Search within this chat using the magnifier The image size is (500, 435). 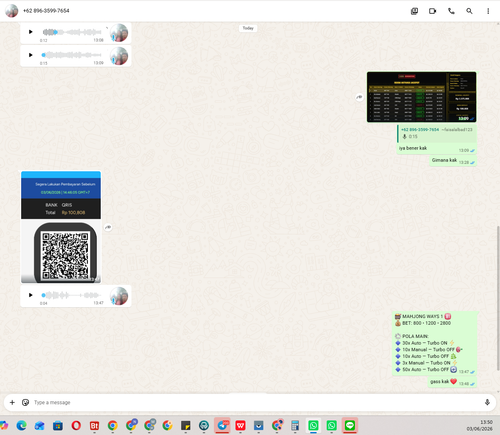tap(469, 11)
